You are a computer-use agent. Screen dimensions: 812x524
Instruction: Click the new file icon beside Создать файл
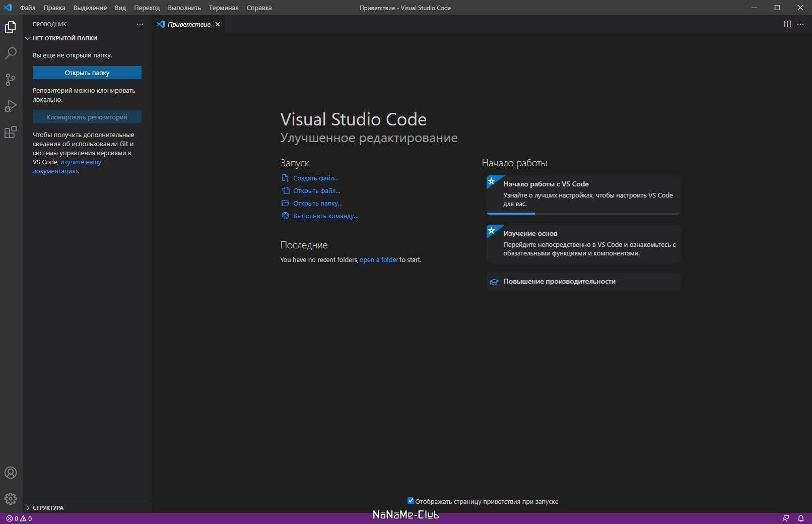(285, 178)
